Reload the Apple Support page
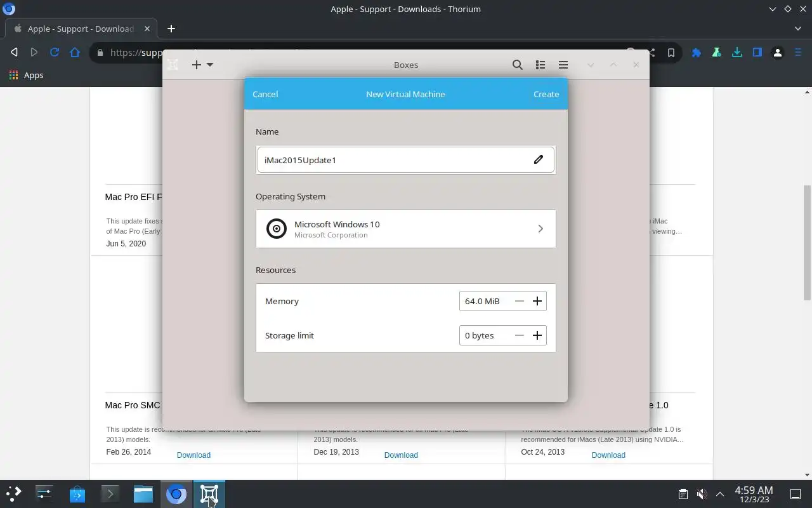This screenshot has height=508, width=812. [x=55, y=52]
